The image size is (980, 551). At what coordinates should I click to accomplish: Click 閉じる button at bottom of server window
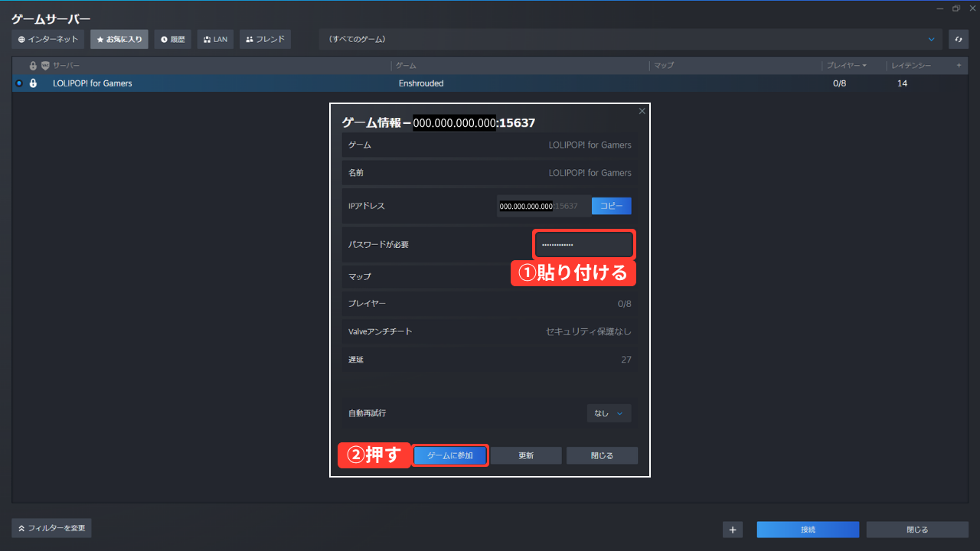917,530
